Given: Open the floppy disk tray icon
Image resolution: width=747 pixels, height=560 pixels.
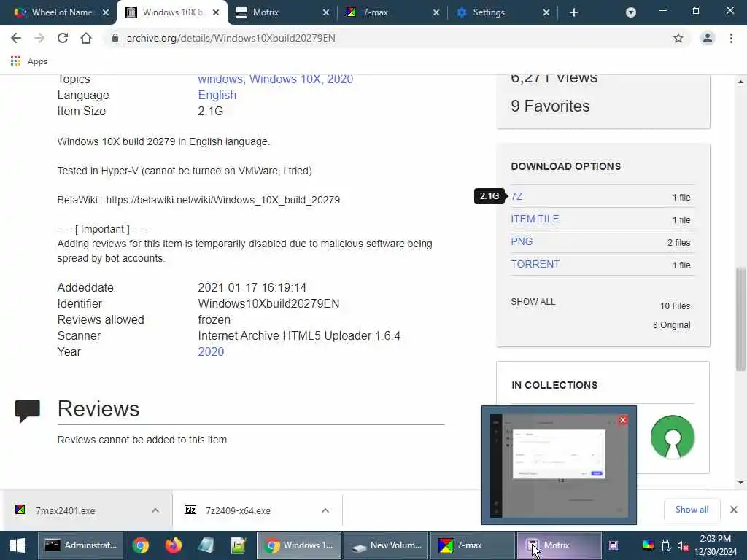Looking at the screenshot, I should 614,545.
